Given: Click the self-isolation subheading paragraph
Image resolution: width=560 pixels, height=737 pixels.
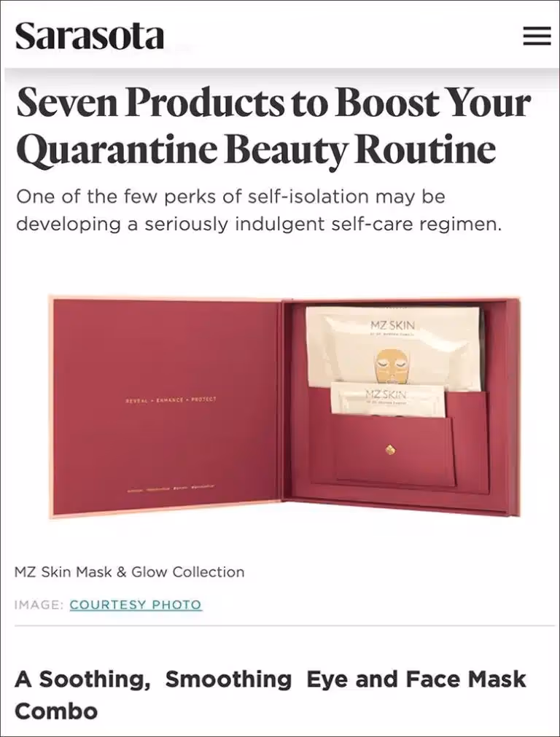Looking at the screenshot, I should click(259, 210).
